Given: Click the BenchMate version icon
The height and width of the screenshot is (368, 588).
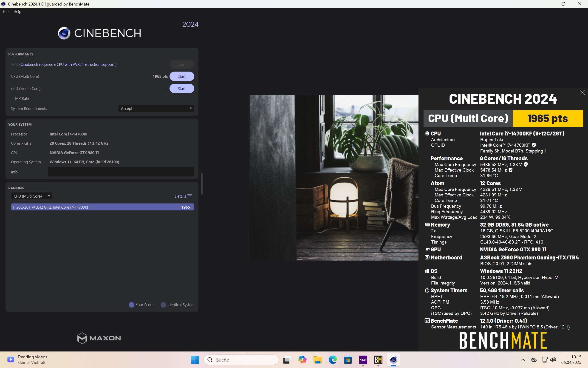Looking at the screenshot, I should point(427,321).
